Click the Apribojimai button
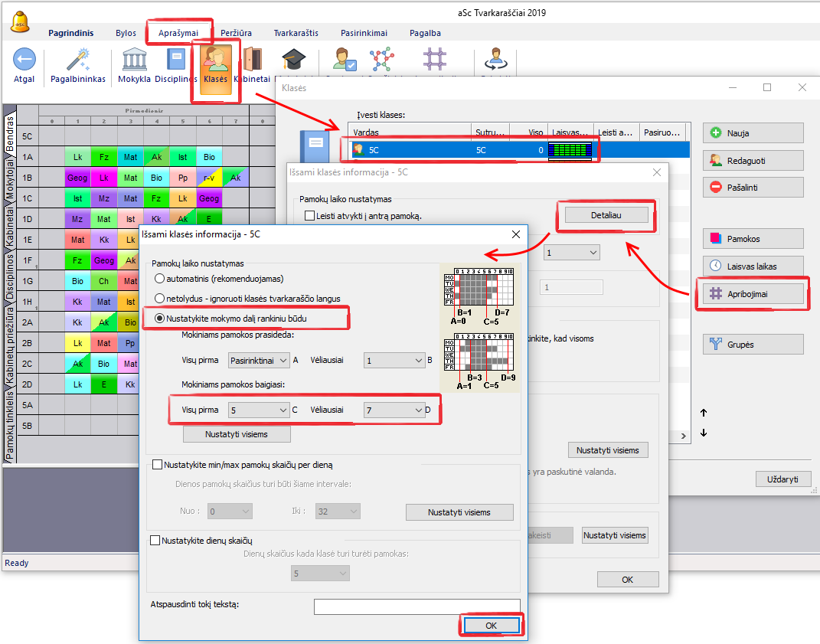The height and width of the screenshot is (644, 820). (753, 293)
